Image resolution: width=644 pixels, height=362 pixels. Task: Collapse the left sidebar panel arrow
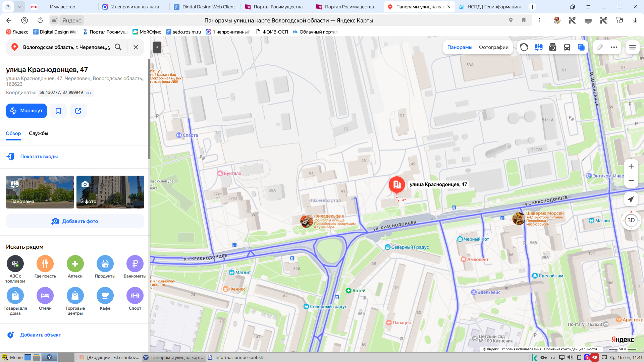tap(157, 47)
